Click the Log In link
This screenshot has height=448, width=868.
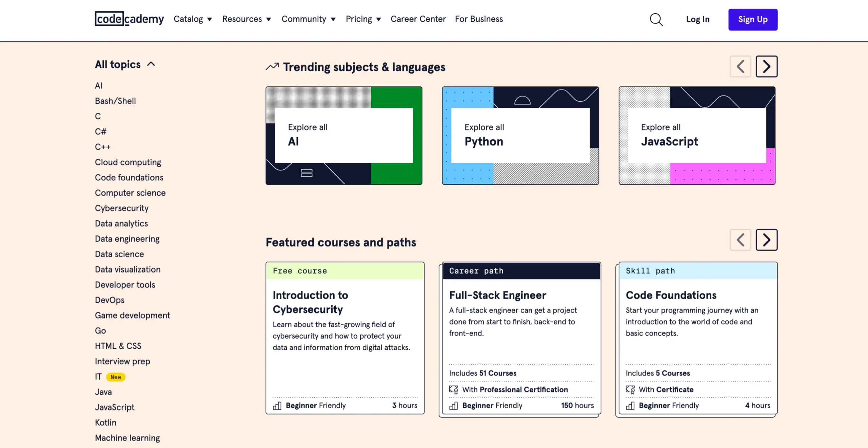(698, 19)
